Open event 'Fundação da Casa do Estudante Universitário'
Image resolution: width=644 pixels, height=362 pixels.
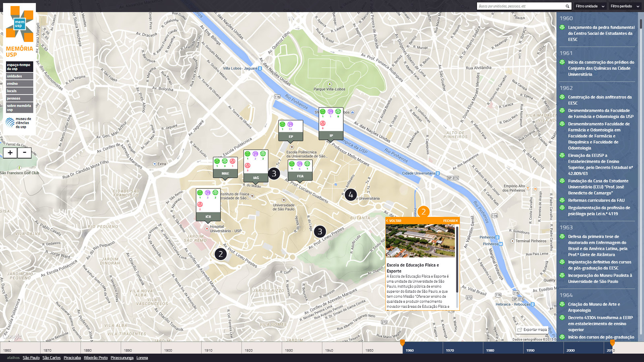coord(598,187)
